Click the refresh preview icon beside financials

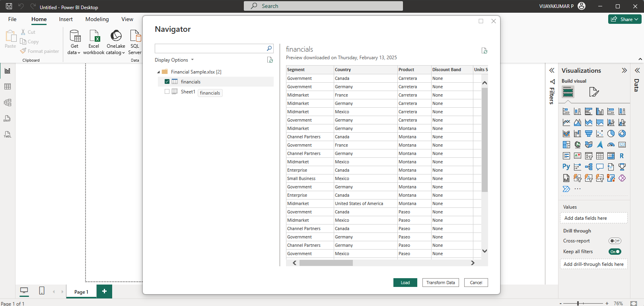[484, 50]
